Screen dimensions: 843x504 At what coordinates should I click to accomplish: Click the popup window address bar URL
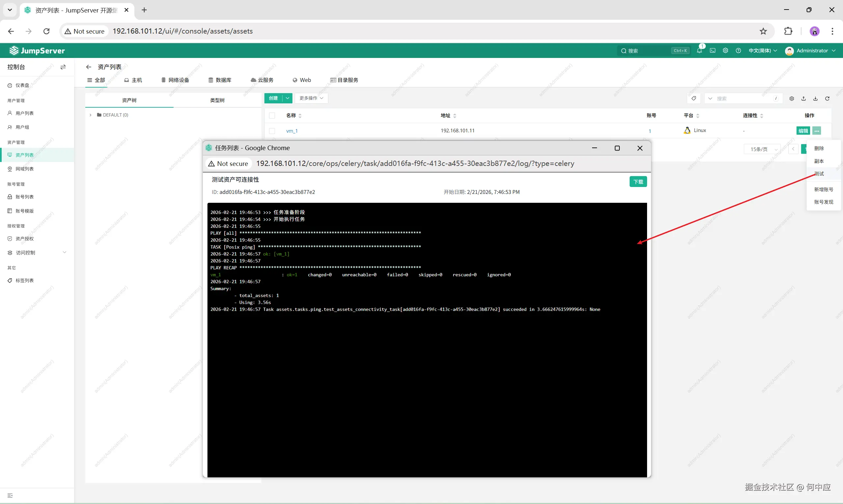[x=415, y=164]
